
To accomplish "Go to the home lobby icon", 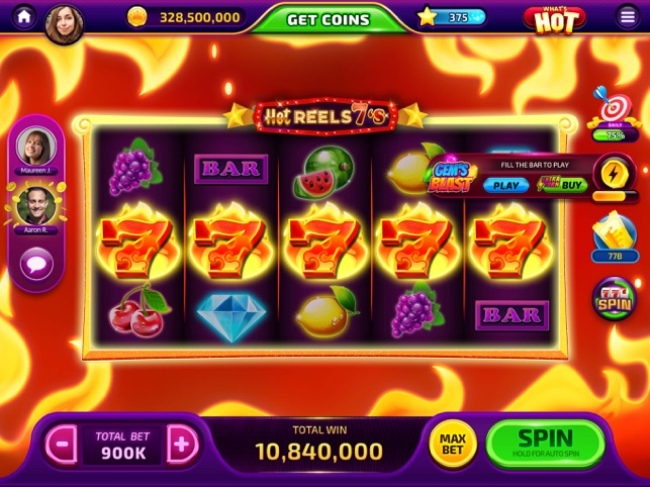I will point(24,17).
